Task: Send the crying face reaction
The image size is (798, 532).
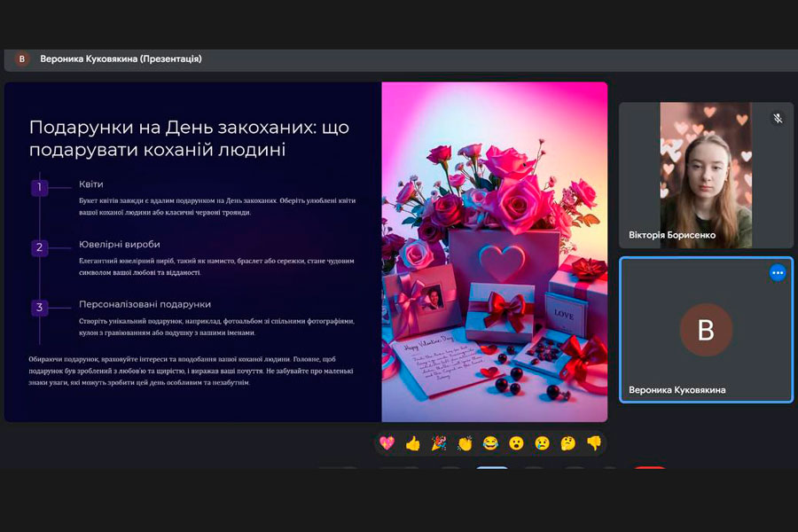Action: click(542, 443)
